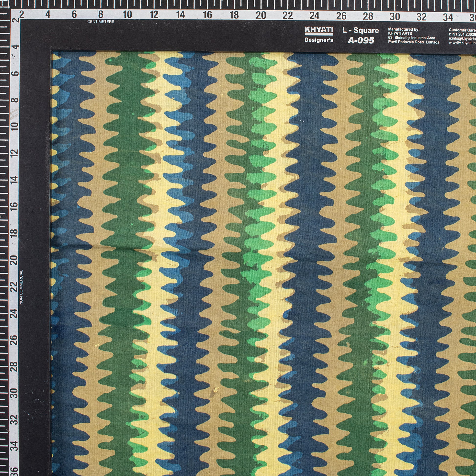Click the Manufactured by: heading
The width and height of the screenshot is (476, 476).
tap(404, 29)
